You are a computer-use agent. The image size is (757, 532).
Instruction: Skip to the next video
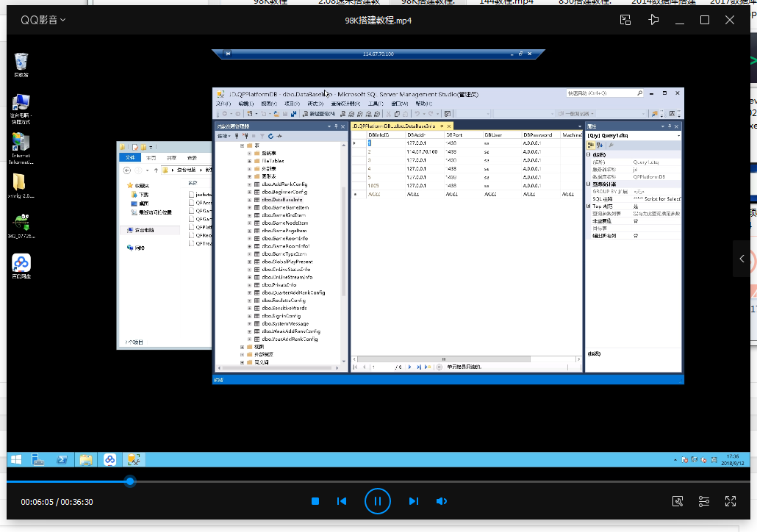point(413,501)
